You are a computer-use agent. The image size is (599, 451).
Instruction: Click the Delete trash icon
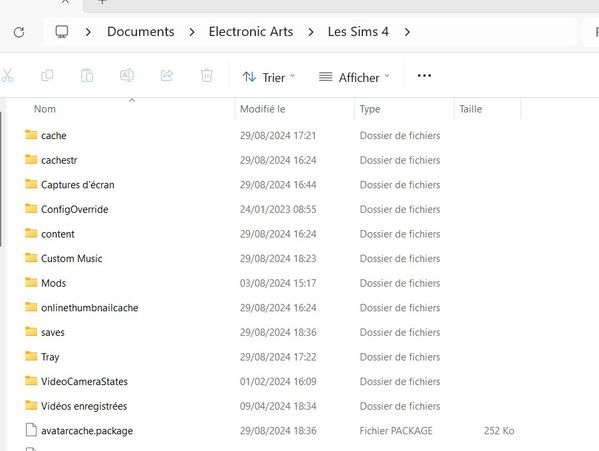pyautogui.click(x=207, y=76)
